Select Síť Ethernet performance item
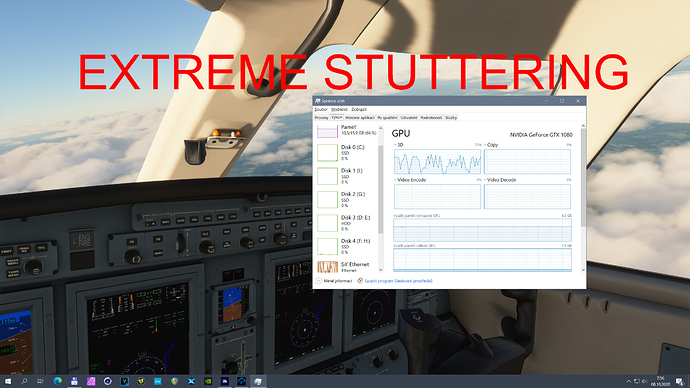The width and height of the screenshot is (690, 388). click(346, 267)
